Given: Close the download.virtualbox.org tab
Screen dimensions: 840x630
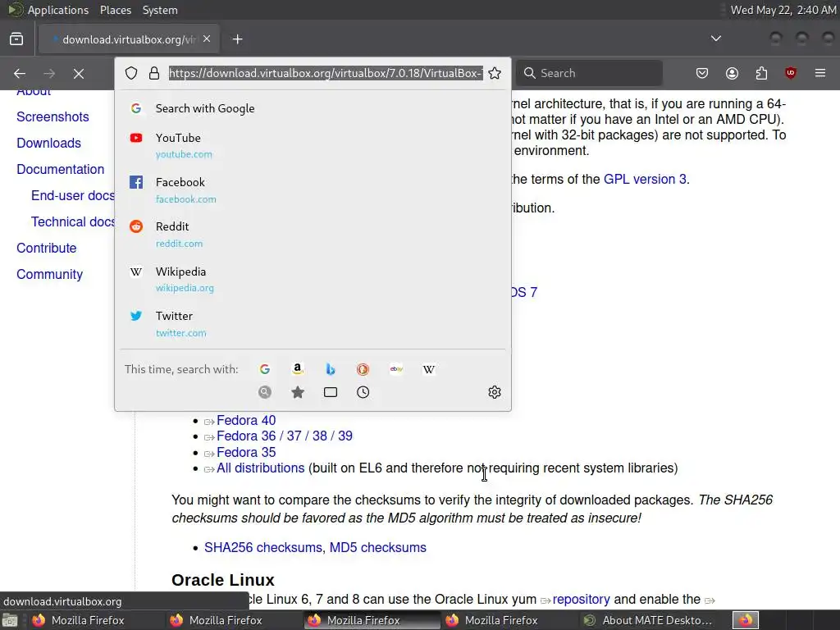Looking at the screenshot, I should click(x=207, y=39).
